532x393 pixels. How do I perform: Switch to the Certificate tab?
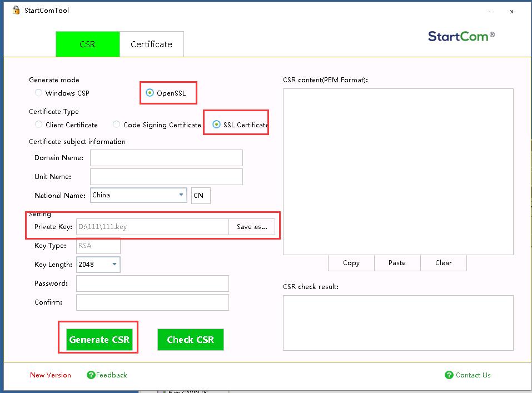(x=151, y=44)
